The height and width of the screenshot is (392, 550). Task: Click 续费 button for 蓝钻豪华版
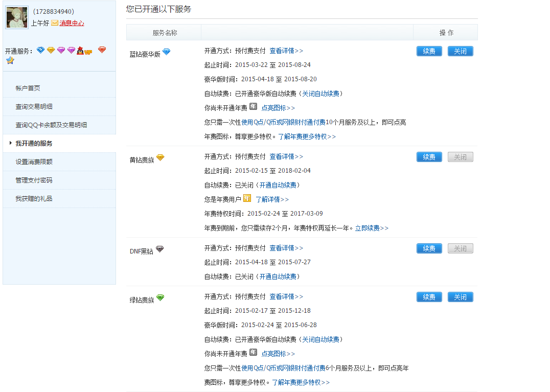[429, 51]
